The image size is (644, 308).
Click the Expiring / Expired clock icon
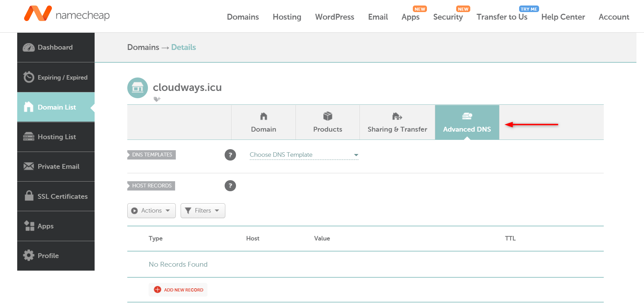[x=29, y=77]
